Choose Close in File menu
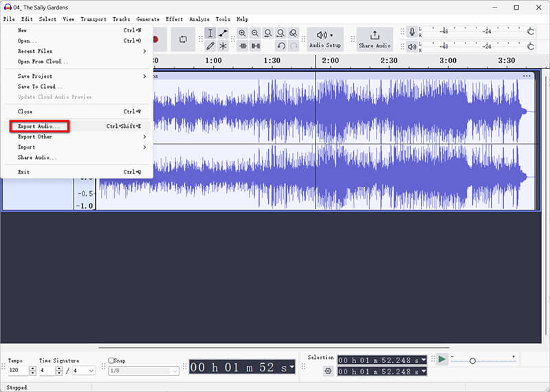This screenshot has height=392, width=550. click(80, 111)
